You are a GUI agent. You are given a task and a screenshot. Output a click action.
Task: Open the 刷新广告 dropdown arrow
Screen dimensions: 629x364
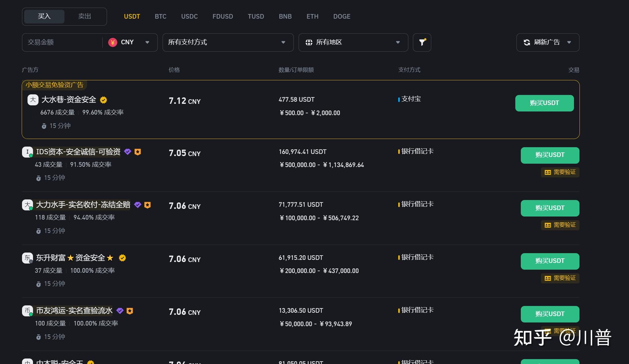point(569,42)
